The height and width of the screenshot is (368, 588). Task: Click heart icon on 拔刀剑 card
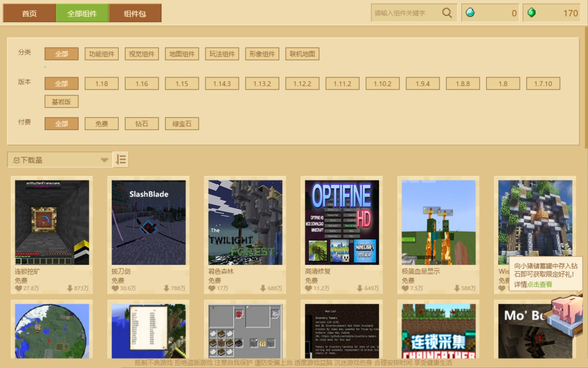tap(115, 288)
